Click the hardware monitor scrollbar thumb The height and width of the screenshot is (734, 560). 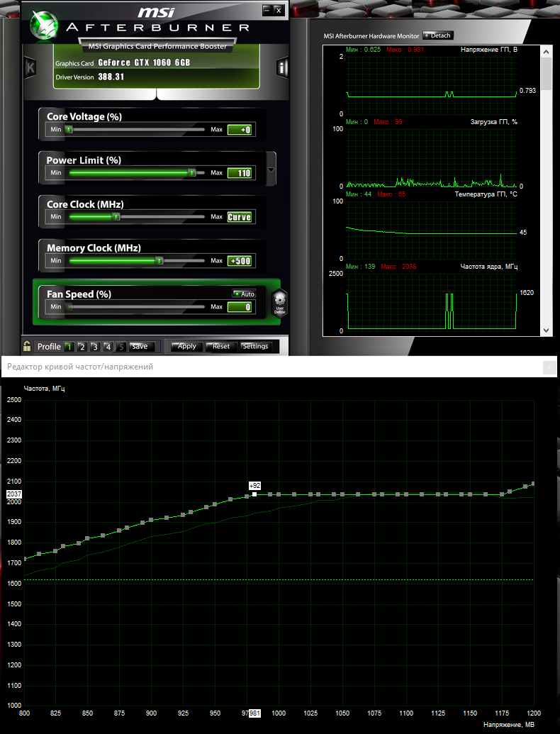(x=546, y=74)
